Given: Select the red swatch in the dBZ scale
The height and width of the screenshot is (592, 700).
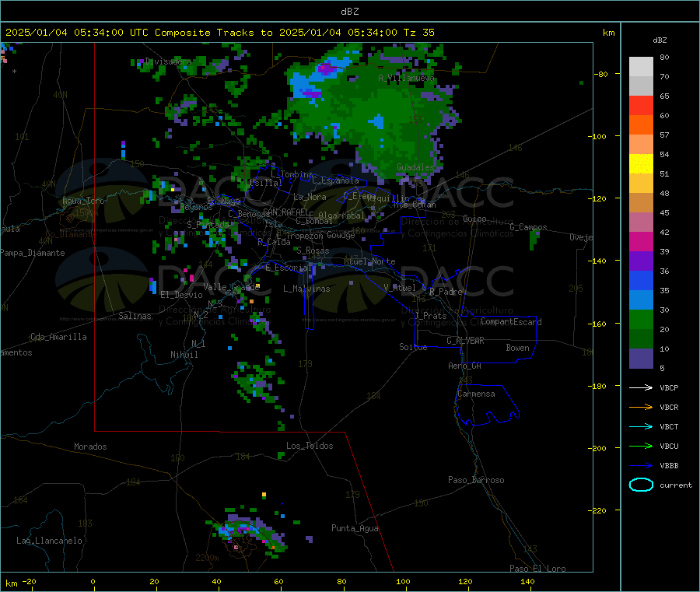Looking at the screenshot, I should tap(641, 105).
